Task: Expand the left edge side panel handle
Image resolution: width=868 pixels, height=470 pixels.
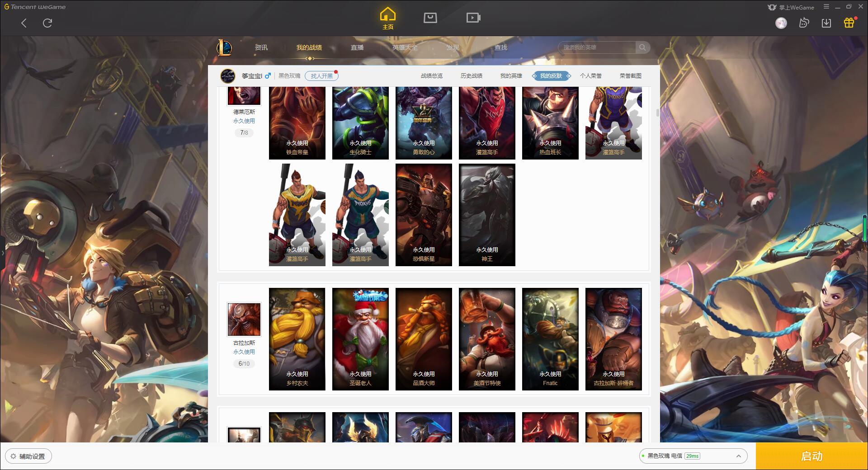Action: 2,253
